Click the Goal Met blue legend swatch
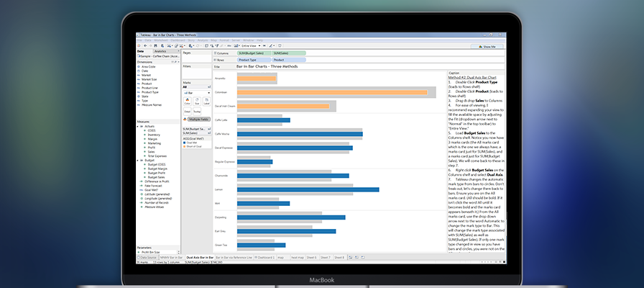Viewport: 644px width, 288px height. (184, 143)
